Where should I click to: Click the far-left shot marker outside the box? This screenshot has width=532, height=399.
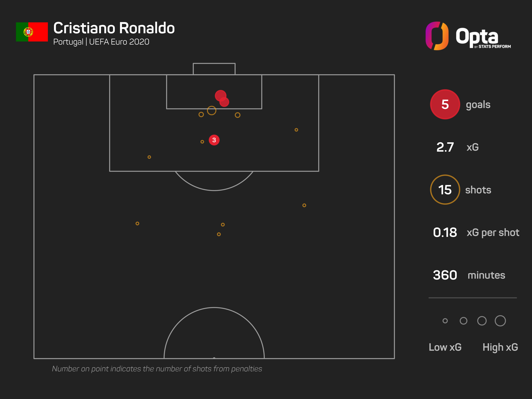tap(137, 223)
